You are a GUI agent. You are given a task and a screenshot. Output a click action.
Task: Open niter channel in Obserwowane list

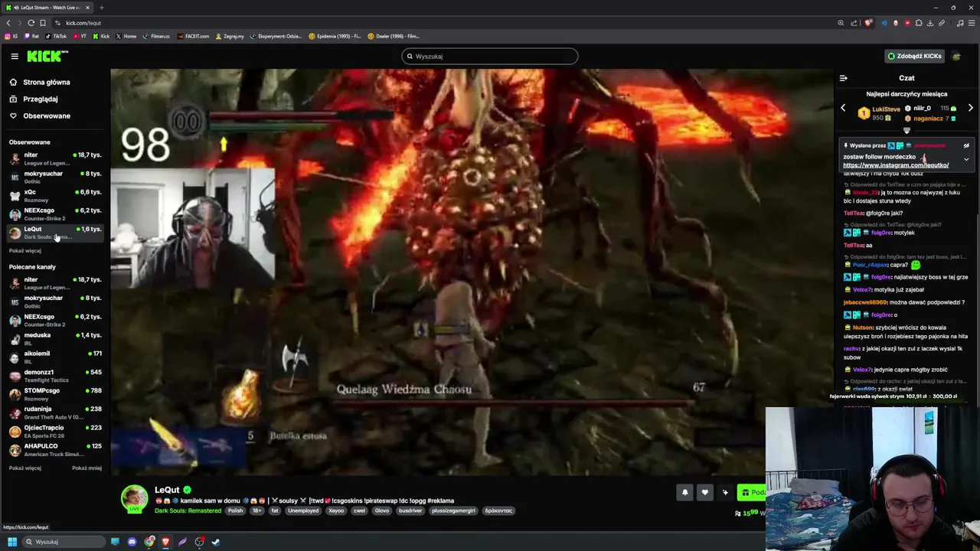tap(54, 158)
